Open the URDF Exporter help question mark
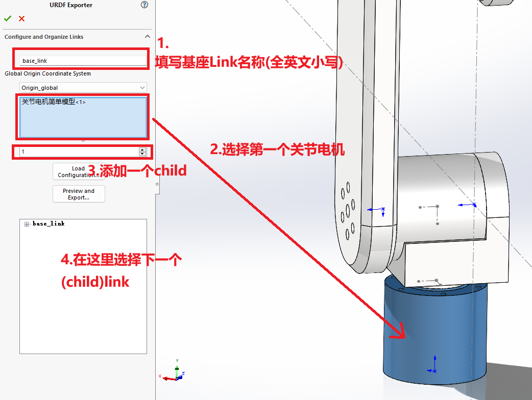 click(x=144, y=5)
